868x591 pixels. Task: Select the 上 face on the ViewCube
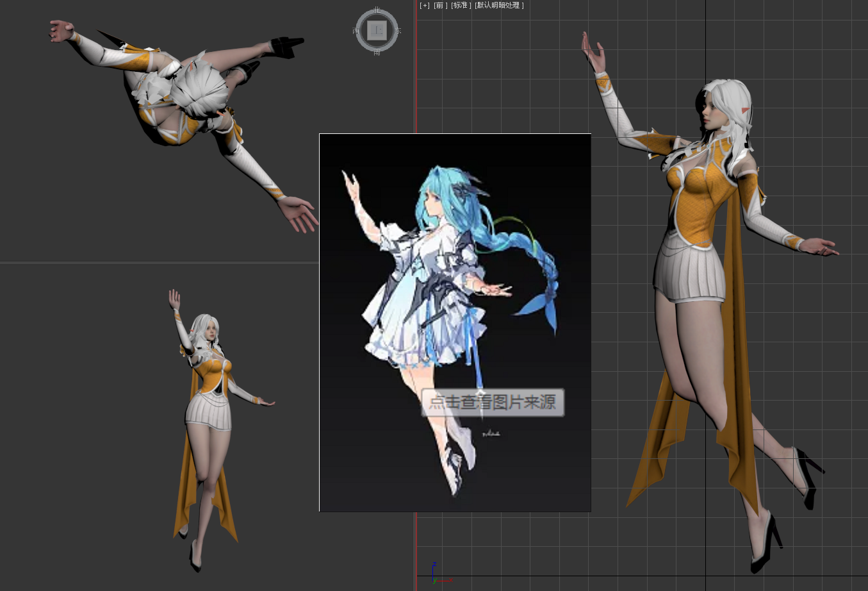[x=377, y=30]
